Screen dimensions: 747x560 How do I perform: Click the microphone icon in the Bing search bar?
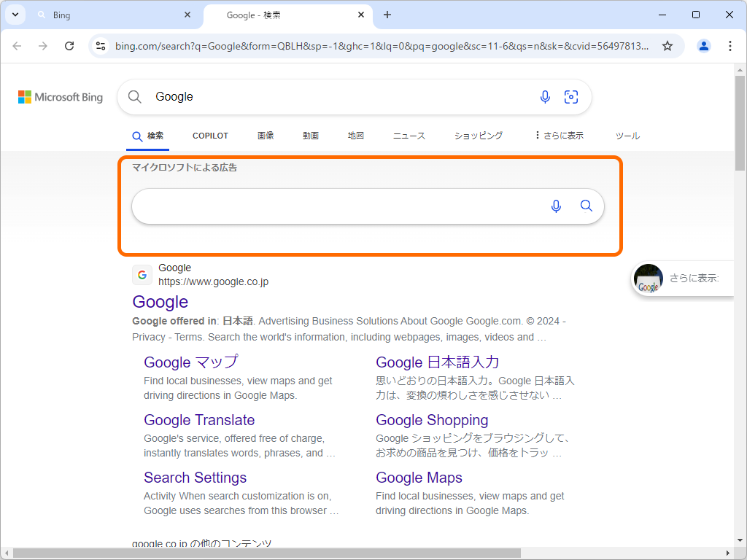[545, 96]
